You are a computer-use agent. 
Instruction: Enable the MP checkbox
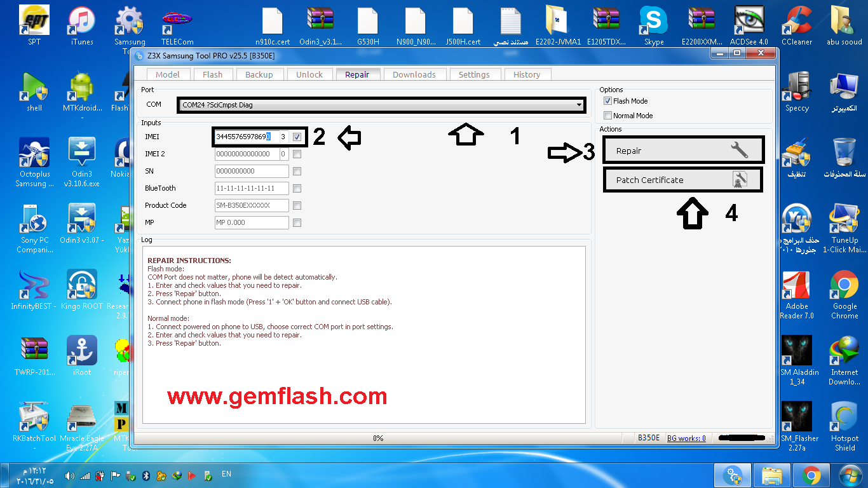click(x=297, y=222)
